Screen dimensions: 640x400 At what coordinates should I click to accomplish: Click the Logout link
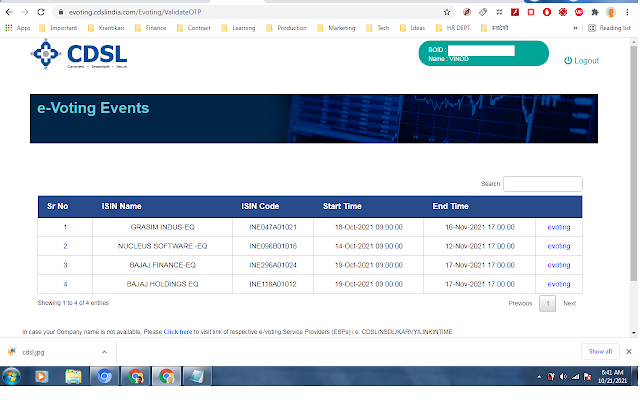582,61
